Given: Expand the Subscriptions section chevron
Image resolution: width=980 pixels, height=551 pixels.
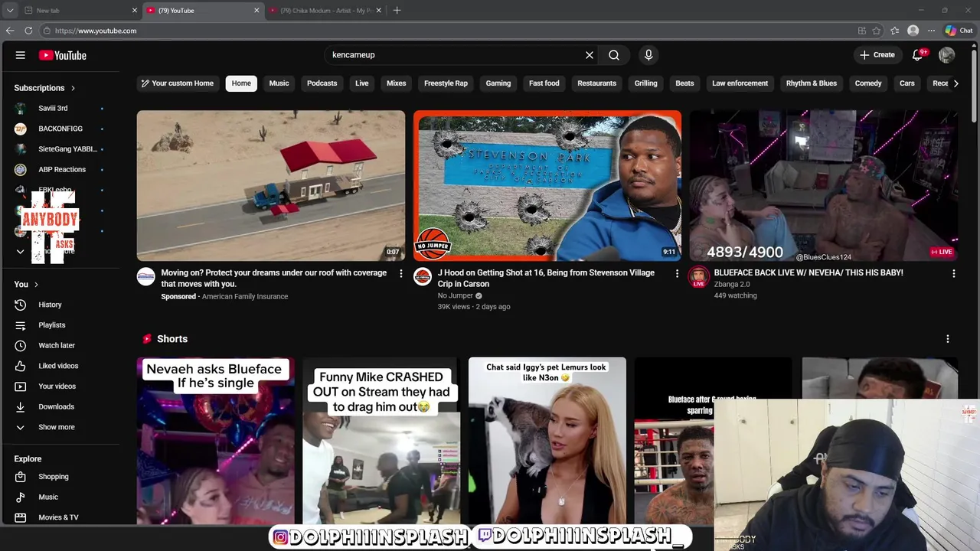Looking at the screenshot, I should pos(73,88).
